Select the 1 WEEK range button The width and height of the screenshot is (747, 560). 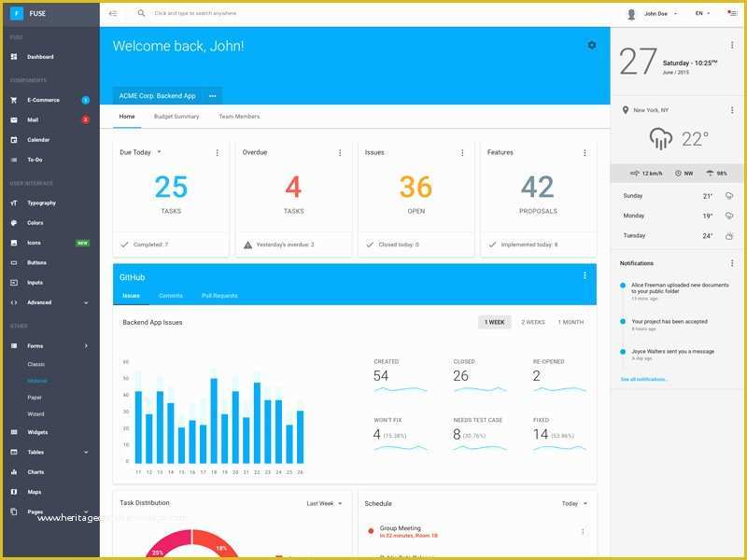coord(495,322)
